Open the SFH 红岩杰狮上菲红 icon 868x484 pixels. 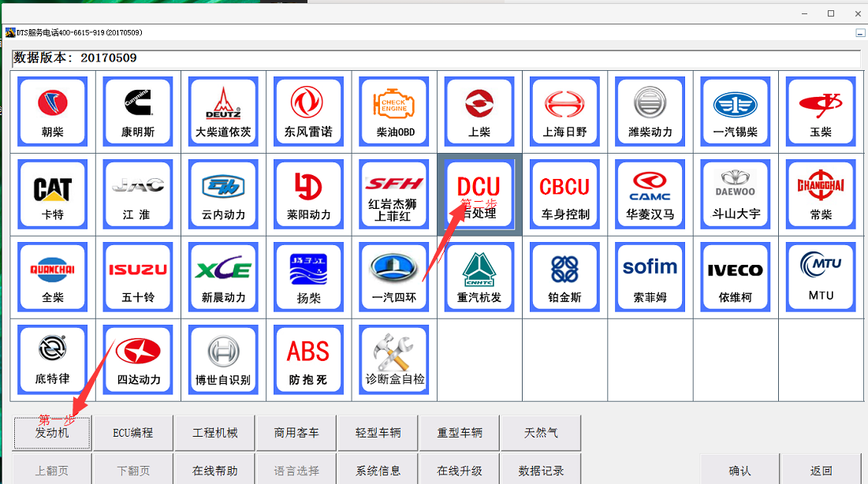pyautogui.click(x=394, y=195)
